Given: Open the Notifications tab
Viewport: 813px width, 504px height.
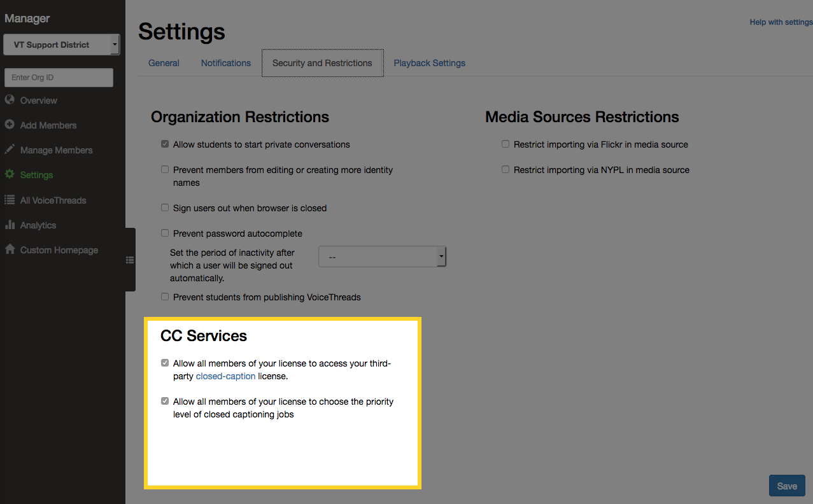Looking at the screenshot, I should [226, 63].
